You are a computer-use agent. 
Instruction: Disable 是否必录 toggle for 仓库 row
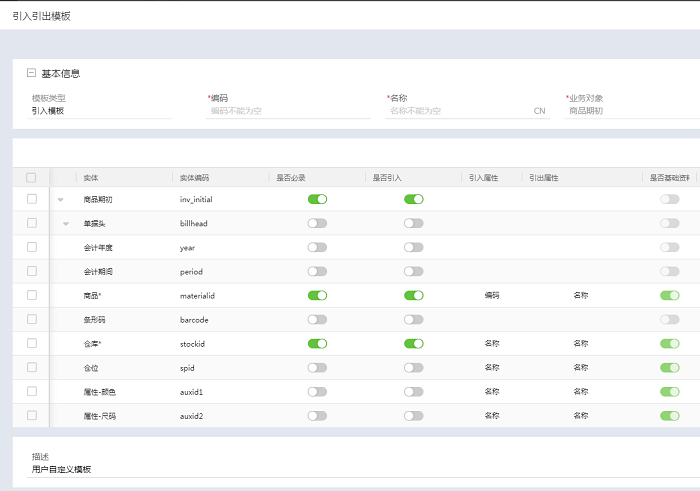(317, 343)
